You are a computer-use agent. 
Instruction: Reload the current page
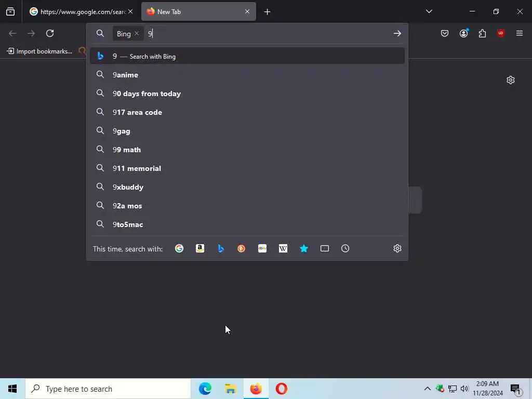tap(50, 33)
